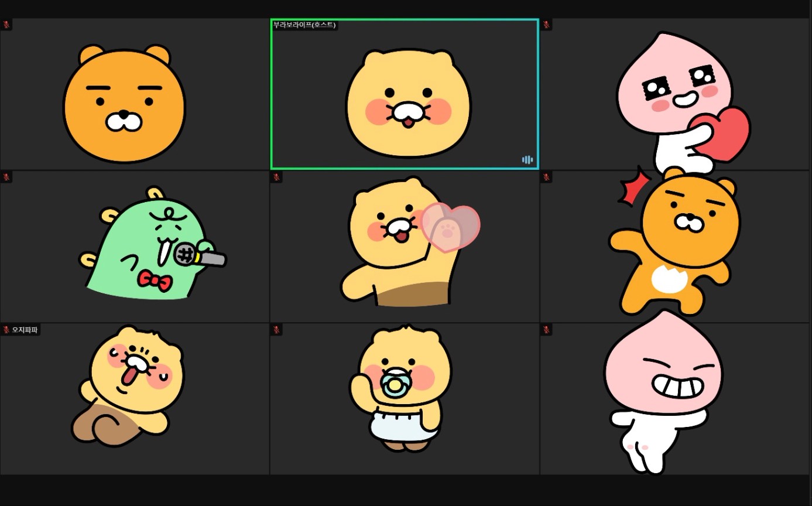The height and width of the screenshot is (506, 812).
Task: Click muted mic icon on green dinosaur tile
Action: [6, 177]
